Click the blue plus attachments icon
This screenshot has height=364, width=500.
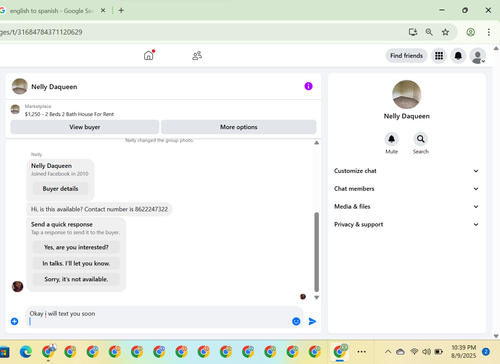(x=14, y=321)
